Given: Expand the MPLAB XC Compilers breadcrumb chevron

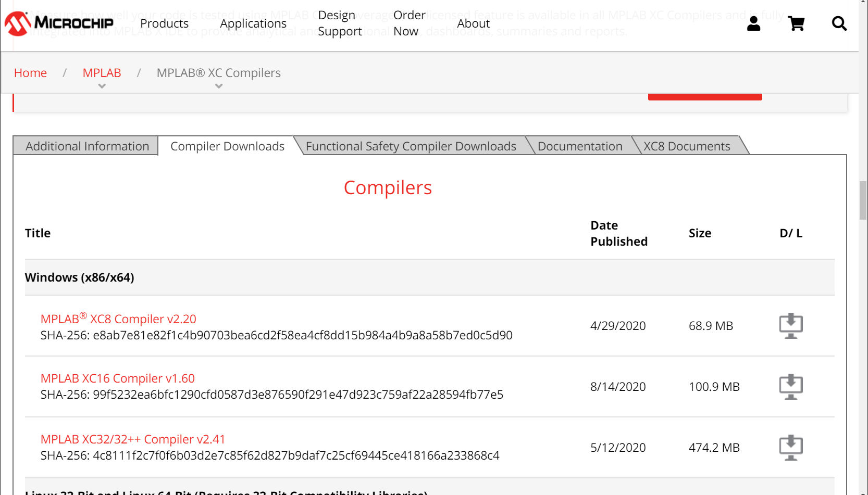Looking at the screenshot, I should click(218, 86).
